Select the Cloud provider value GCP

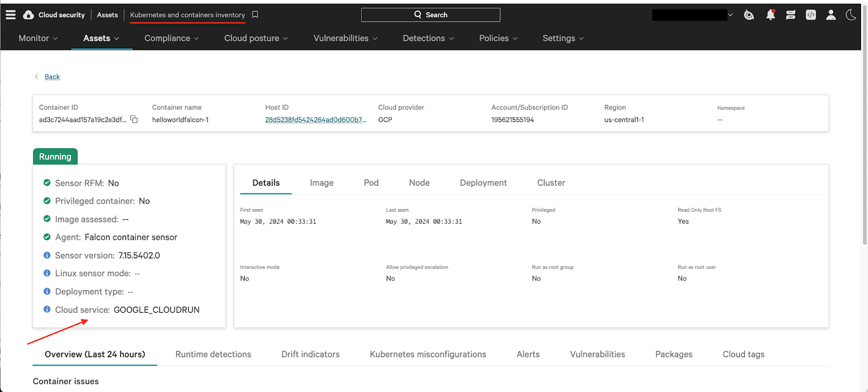click(385, 120)
